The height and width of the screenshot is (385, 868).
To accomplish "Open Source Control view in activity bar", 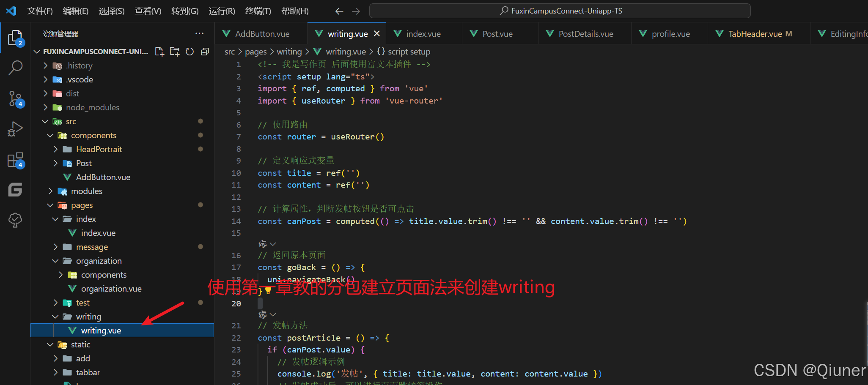I will tap(15, 99).
